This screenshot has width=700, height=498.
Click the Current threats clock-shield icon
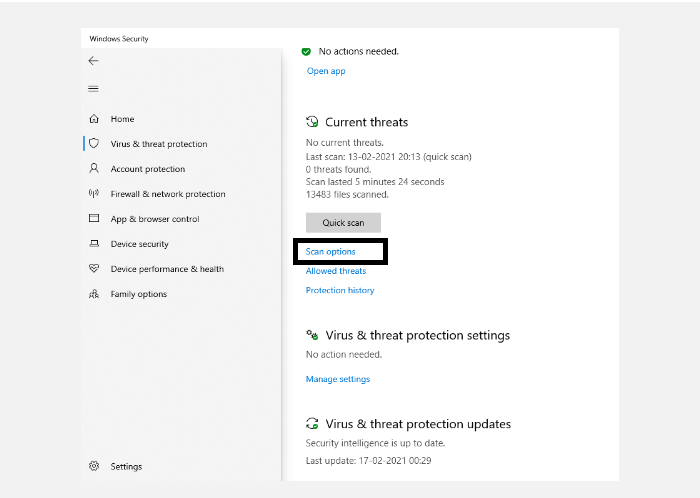click(312, 121)
